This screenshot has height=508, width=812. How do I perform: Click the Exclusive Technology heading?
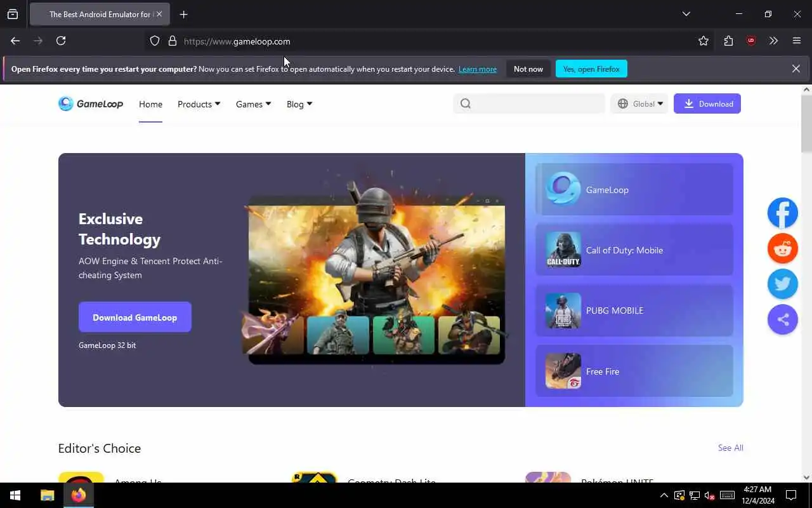point(119,229)
